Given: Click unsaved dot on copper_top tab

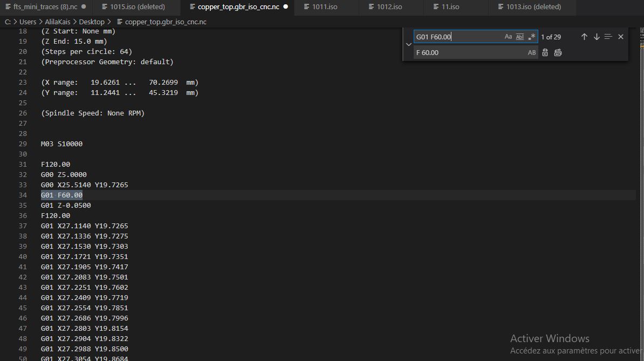Looking at the screenshot, I should tap(286, 6).
